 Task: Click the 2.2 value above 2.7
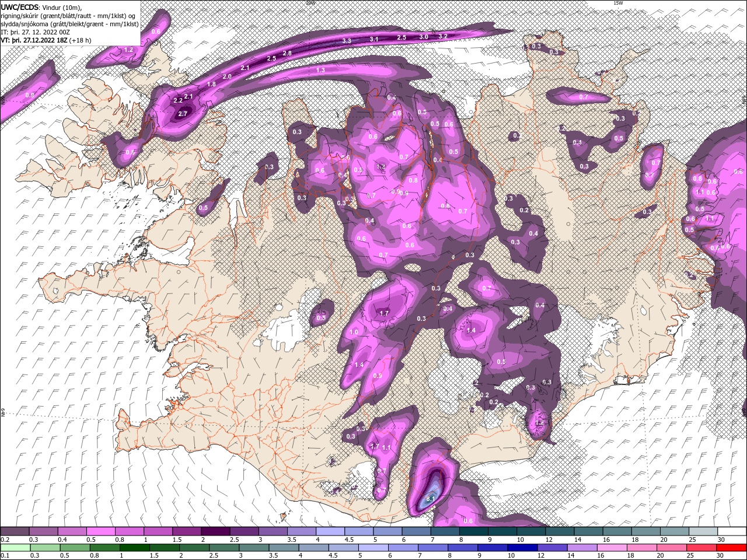click(x=179, y=100)
